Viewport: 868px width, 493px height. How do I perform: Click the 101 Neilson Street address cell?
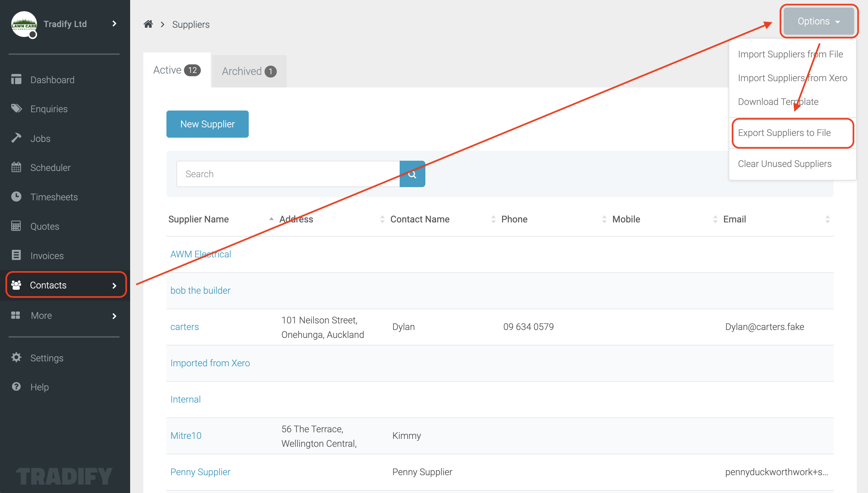pyautogui.click(x=323, y=327)
